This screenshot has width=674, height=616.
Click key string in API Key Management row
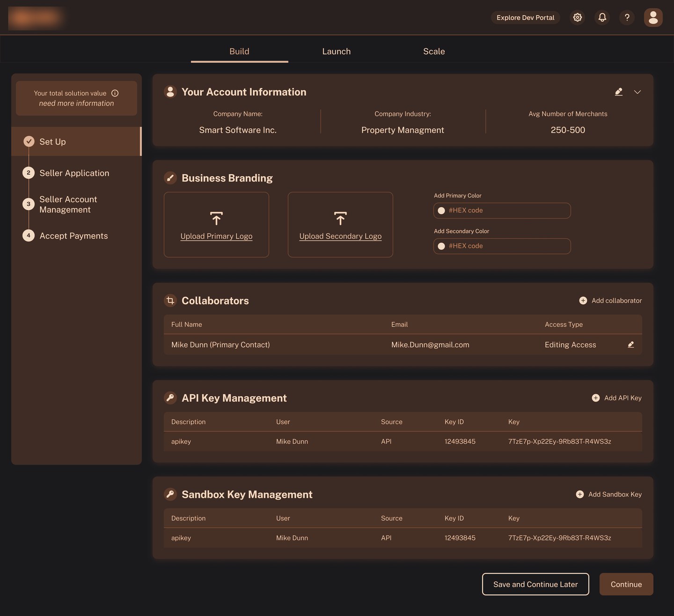coord(560,441)
